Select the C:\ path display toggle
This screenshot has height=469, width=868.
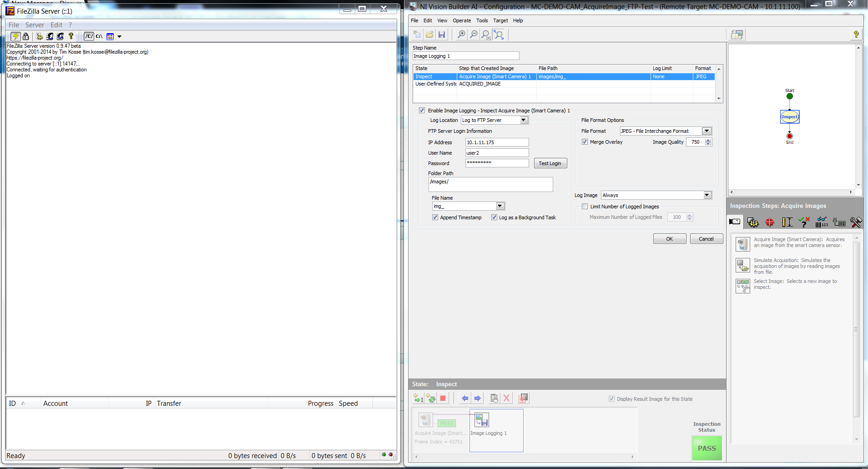(x=99, y=36)
